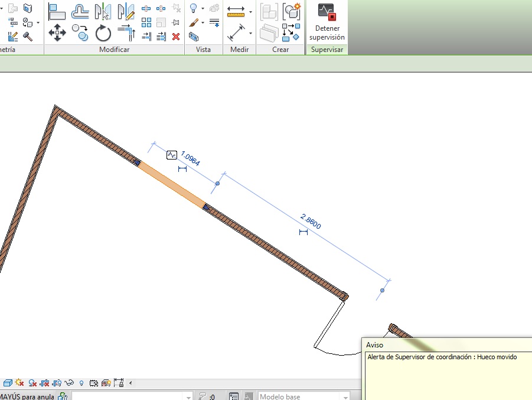Open the Modificar panel title
The height and width of the screenshot is (400, 532).
pos(114,50)
